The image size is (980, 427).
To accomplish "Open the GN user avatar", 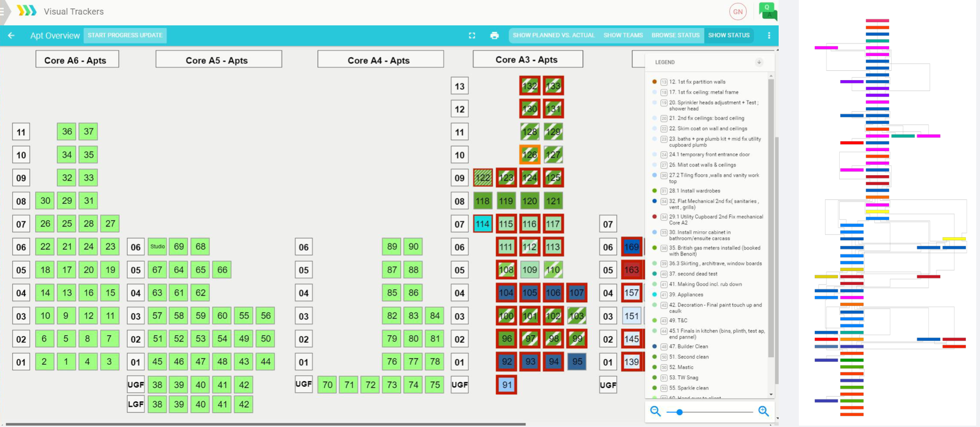I will point(737,11).
